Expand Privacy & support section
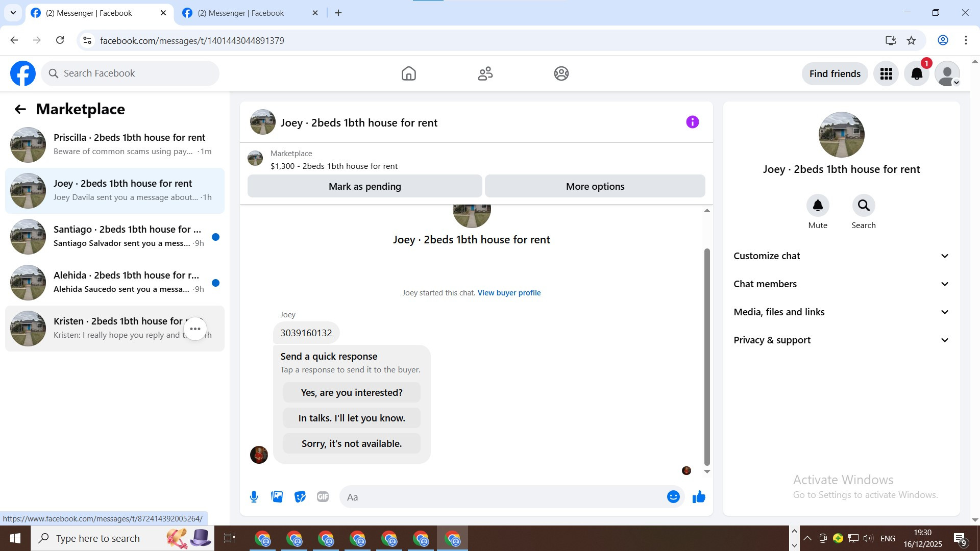 click(842, 340)
